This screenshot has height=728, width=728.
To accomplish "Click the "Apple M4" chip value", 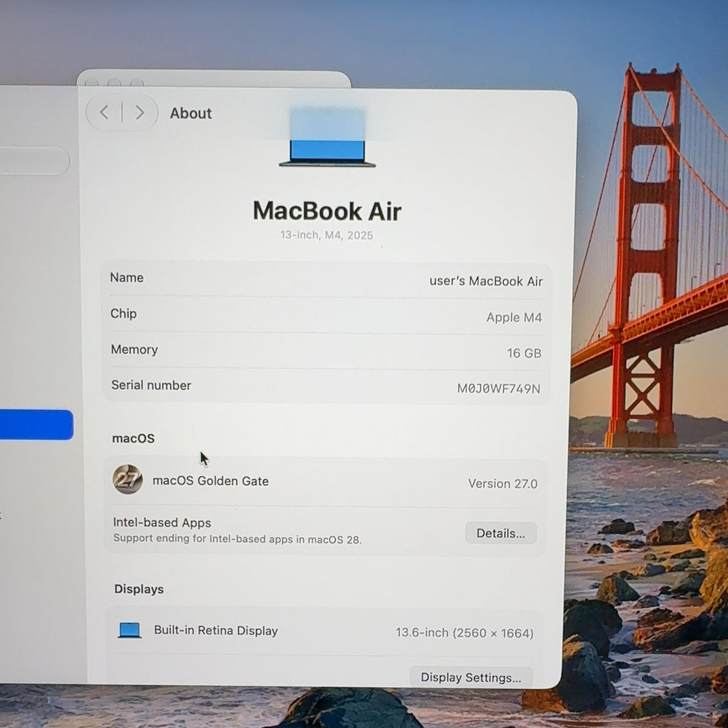I will coord(514,317).
